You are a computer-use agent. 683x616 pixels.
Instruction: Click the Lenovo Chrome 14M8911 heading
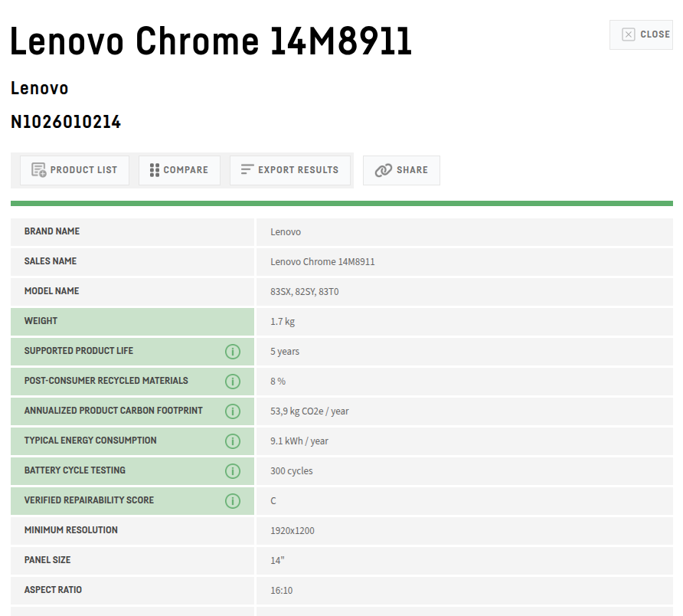pyautogui.click(x=211, y=41)
